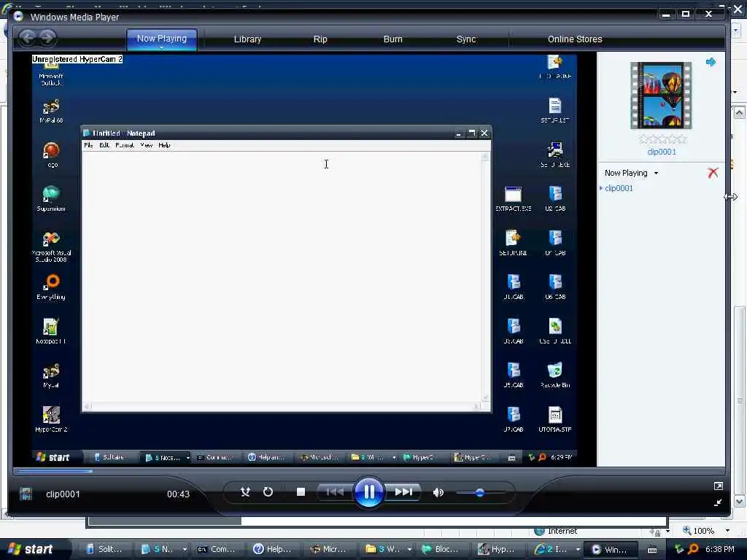747x560 pixels.
Task: Switch to the Hyp... taskbar button
Action: pyautogui.click(x=498, y=549)
